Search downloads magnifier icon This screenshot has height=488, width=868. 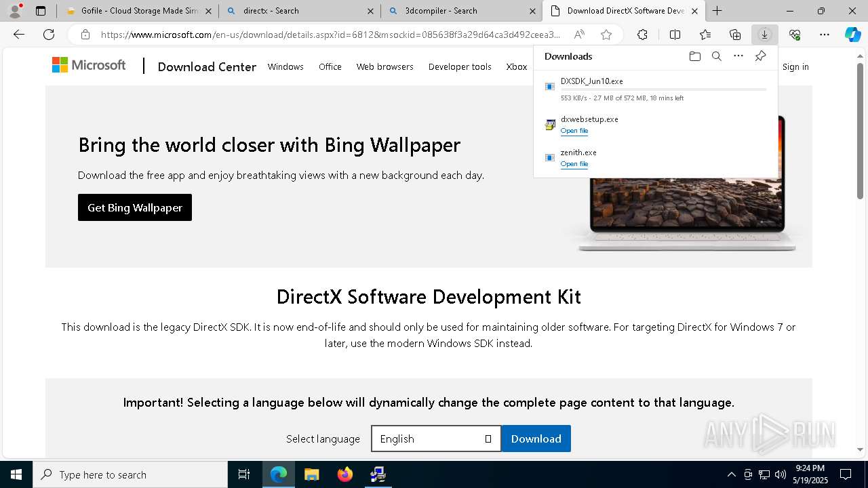click(716, 56)
